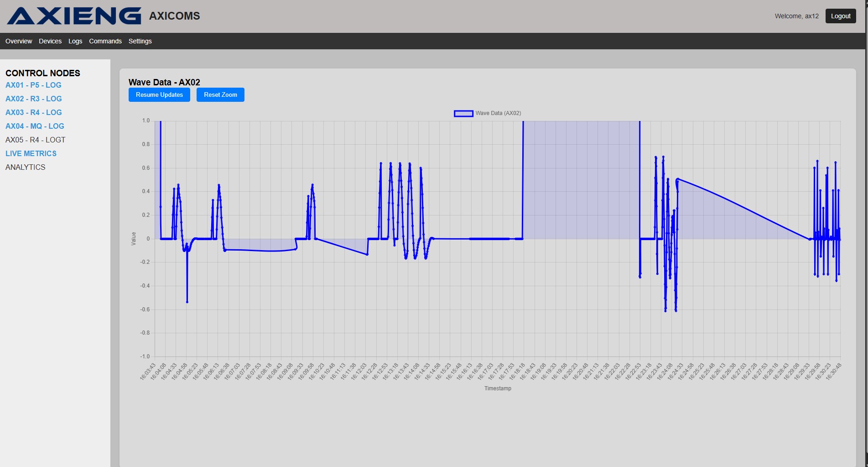Click the Welcome, ax12 user label
Image resolution: width=868 pixels, height=467 pixels.
point(797,16)
